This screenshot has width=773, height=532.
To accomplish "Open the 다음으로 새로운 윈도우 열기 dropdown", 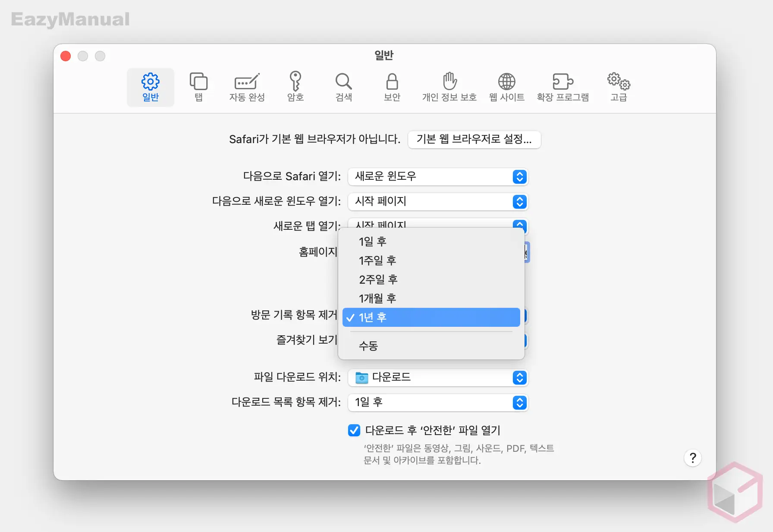I will tap(438, 201).
